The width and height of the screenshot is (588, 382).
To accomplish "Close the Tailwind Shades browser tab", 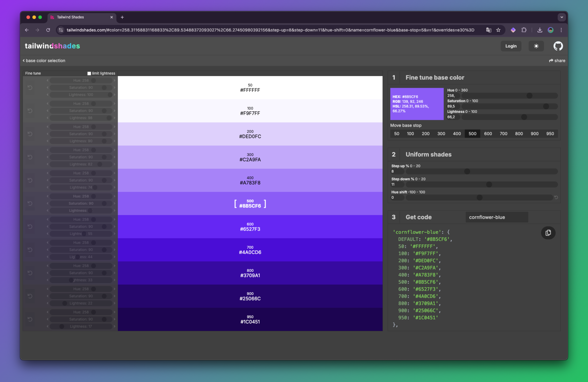I will 111,17.
